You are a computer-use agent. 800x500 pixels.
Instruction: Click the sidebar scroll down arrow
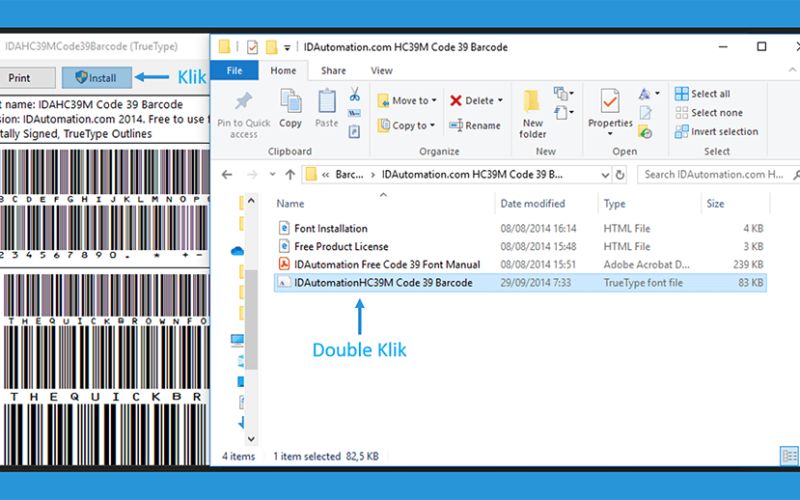click(251, 439)
